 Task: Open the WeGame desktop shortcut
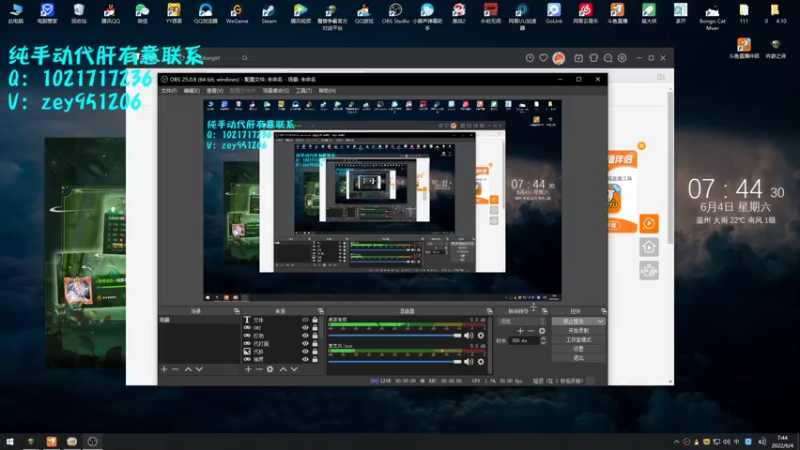(237, 13)
